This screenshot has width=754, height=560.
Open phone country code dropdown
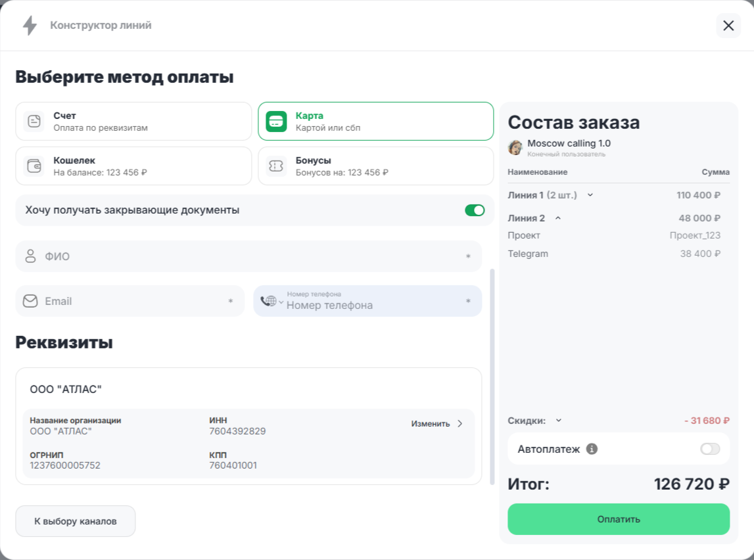coord(271,301)
